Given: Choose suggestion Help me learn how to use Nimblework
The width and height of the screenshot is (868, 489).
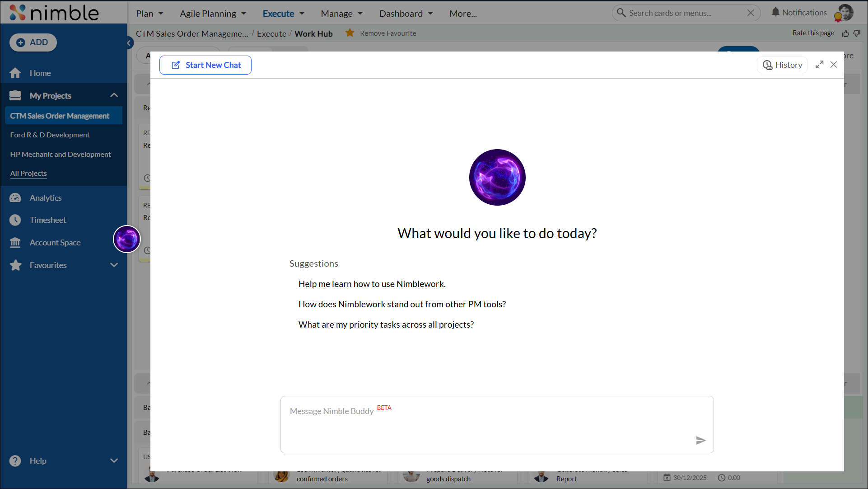Looking at the screenshot, I should click(372, 284).
